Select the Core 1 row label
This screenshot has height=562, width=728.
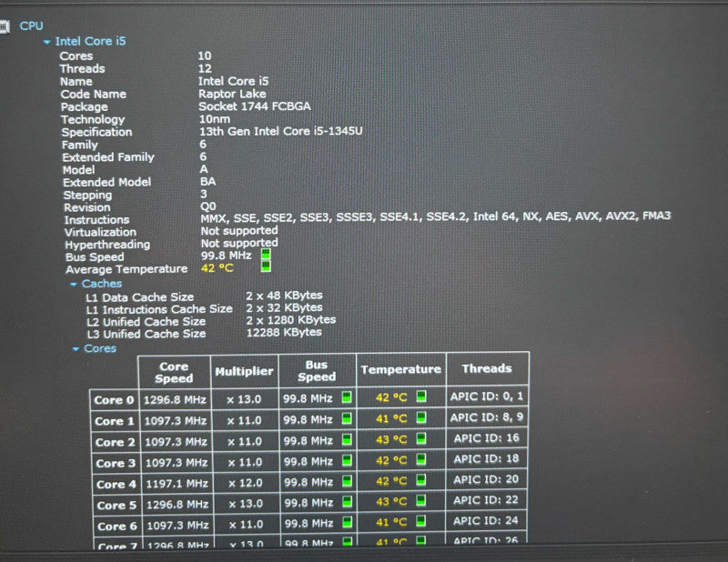tap(115, 421)
